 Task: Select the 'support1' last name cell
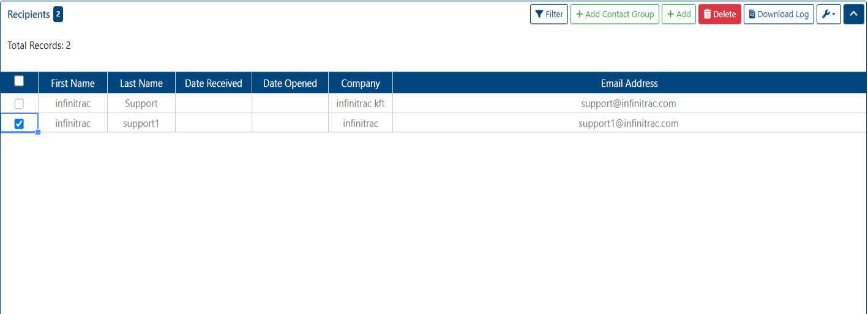[141, 123]
